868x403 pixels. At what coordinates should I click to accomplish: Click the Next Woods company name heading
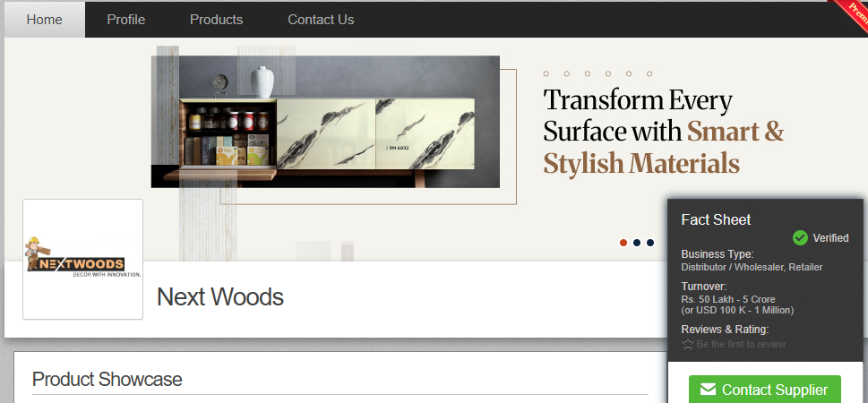point(220,296)
